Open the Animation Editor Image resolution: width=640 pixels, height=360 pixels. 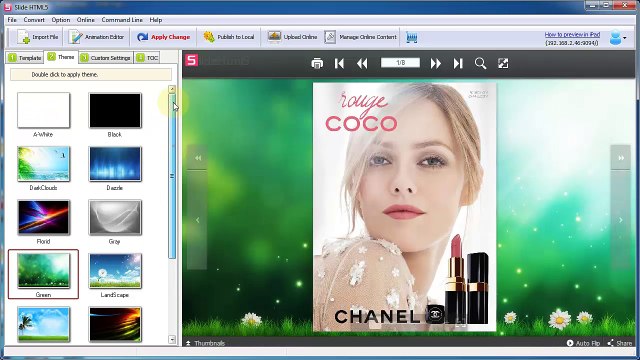click(96, 37)
